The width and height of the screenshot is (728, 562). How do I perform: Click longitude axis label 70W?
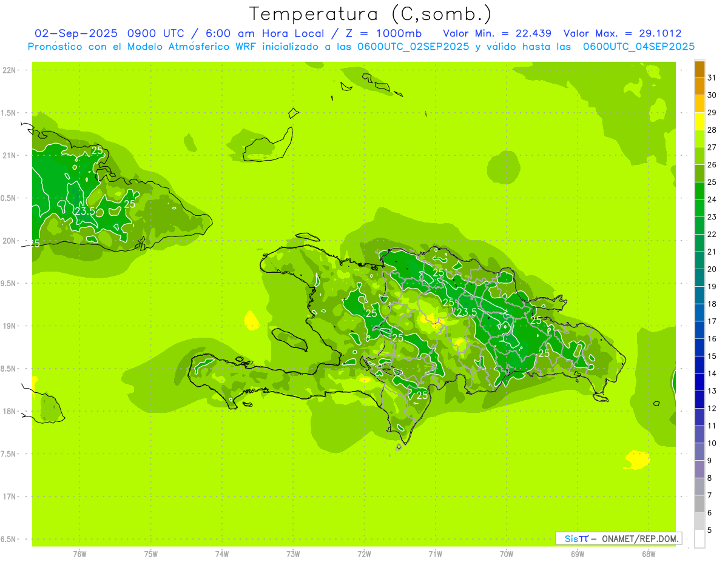507,554
